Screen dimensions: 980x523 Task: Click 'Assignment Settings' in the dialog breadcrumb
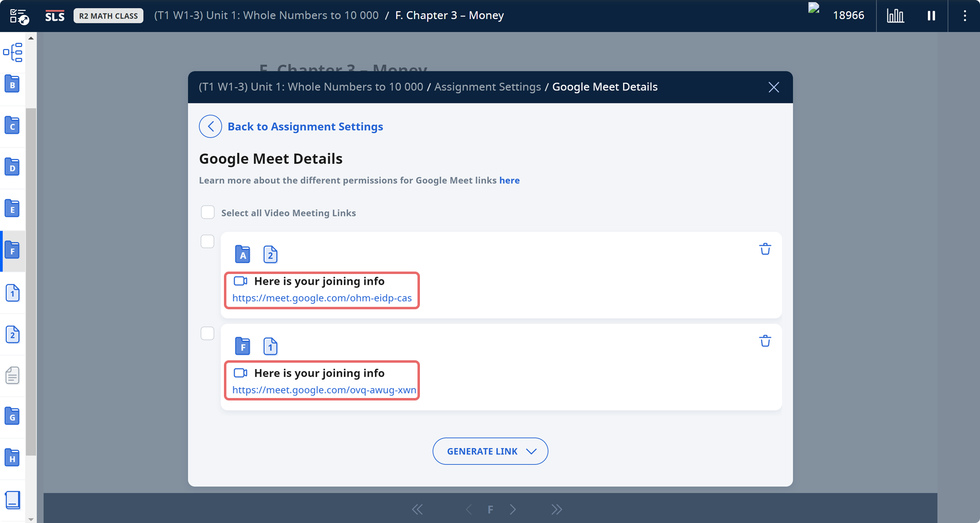tap(488, 87)
